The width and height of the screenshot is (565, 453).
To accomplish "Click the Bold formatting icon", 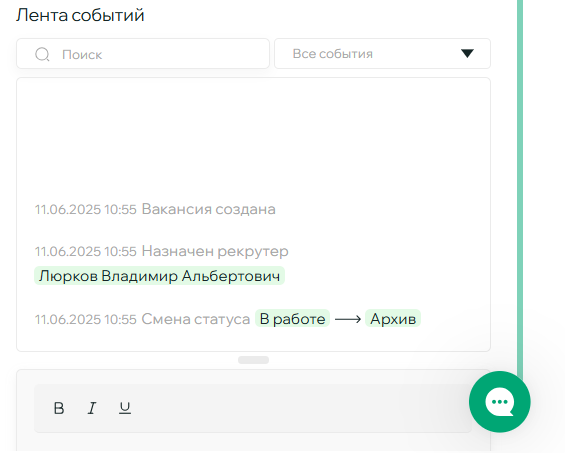I will pyautogui.click(x=59, y=408).
